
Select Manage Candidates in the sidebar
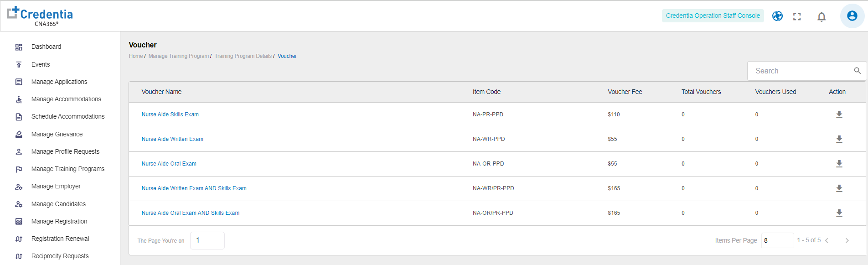coord(58,204)
